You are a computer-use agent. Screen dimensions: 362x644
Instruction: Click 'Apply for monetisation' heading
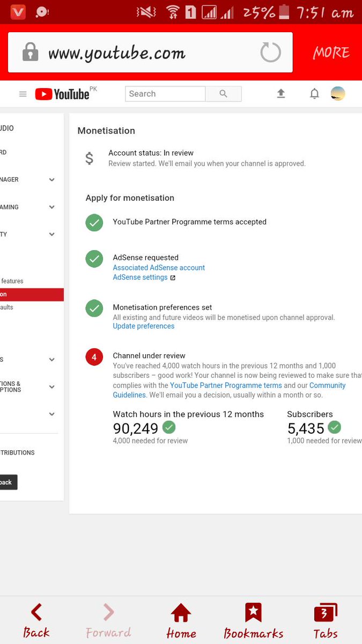point(130,198)
